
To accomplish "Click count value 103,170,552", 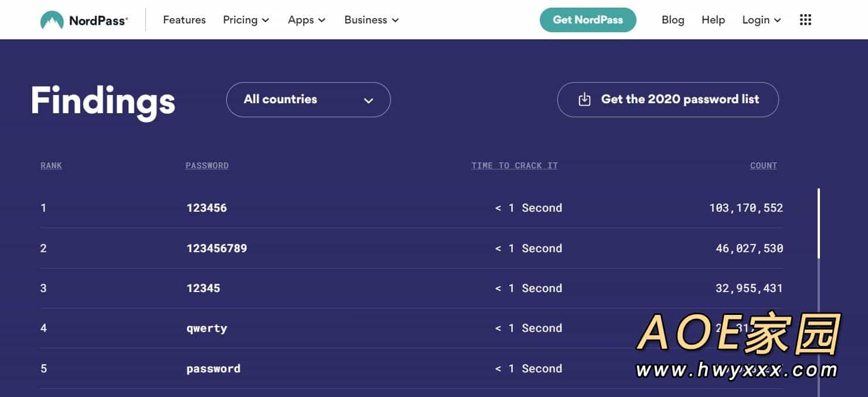I will [746, 208].
